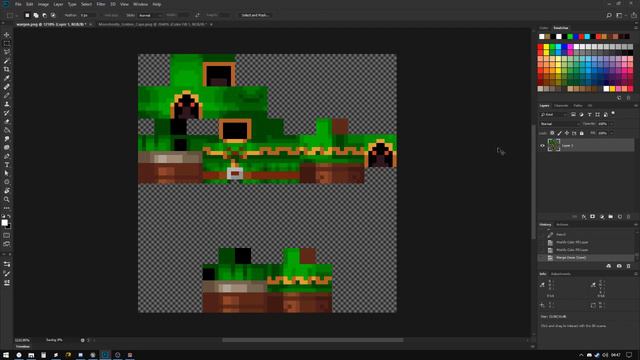This screenshot has height=360, width=640.
Task: Open the Image menu
Action: [43, 4]
